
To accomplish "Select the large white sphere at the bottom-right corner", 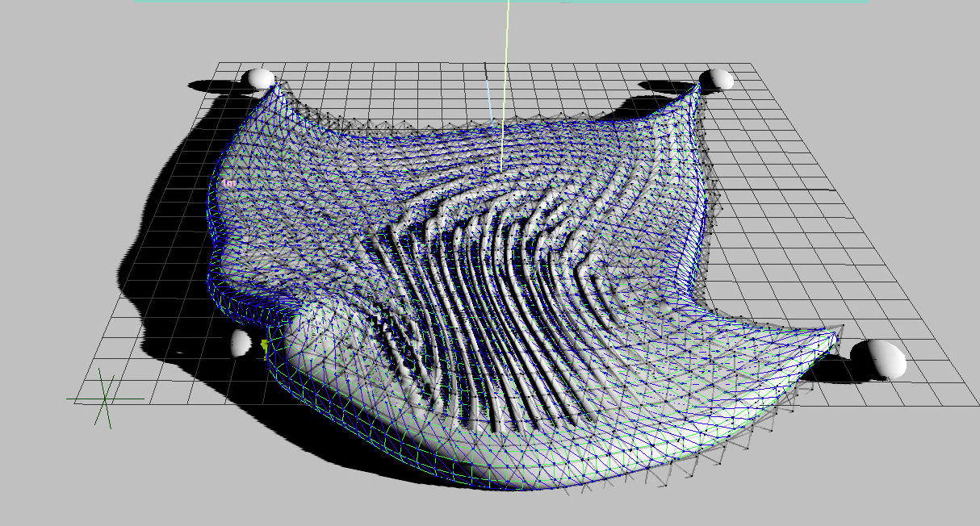I will (879, 359).
